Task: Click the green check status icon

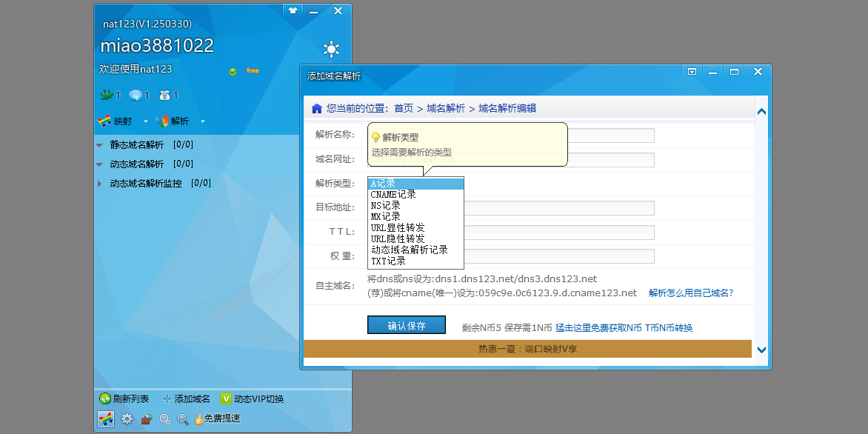Action: click(233, 71)
